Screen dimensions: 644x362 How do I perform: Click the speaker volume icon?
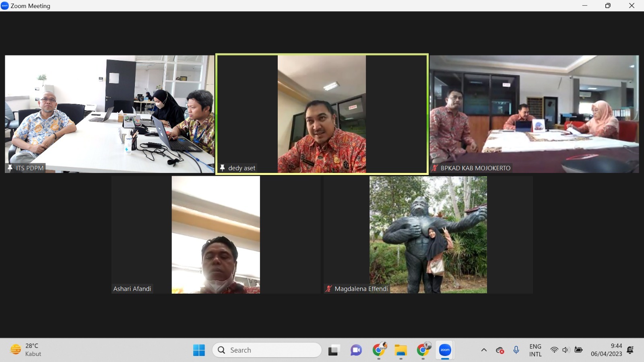click(x=566, y=350)
